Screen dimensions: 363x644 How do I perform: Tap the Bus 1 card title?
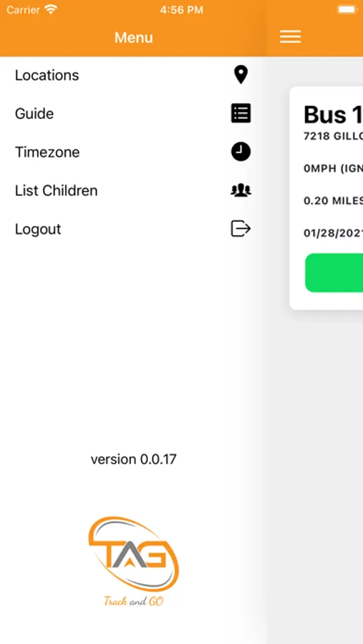tap(333, 114)
